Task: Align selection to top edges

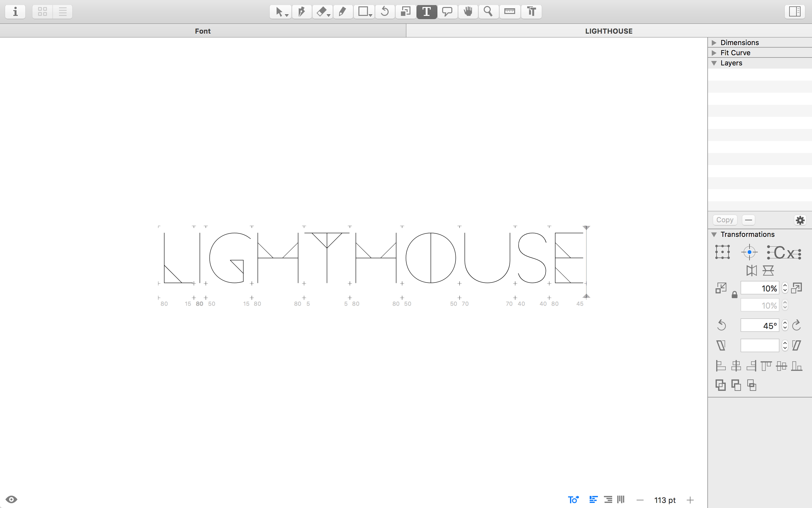Action: (x=766, y=366)
